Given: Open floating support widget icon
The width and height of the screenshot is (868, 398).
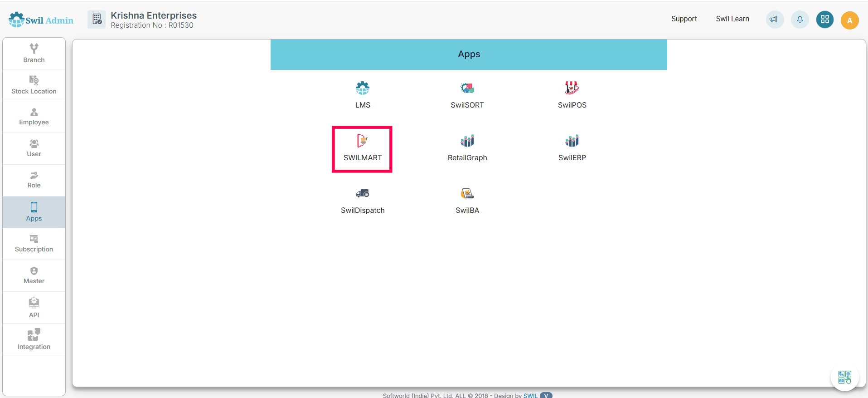Looking at the screenshot, I should coord(845,377).
